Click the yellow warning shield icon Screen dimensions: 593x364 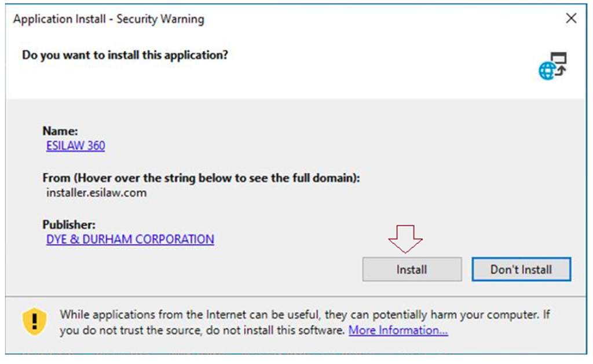coord(34,322)
